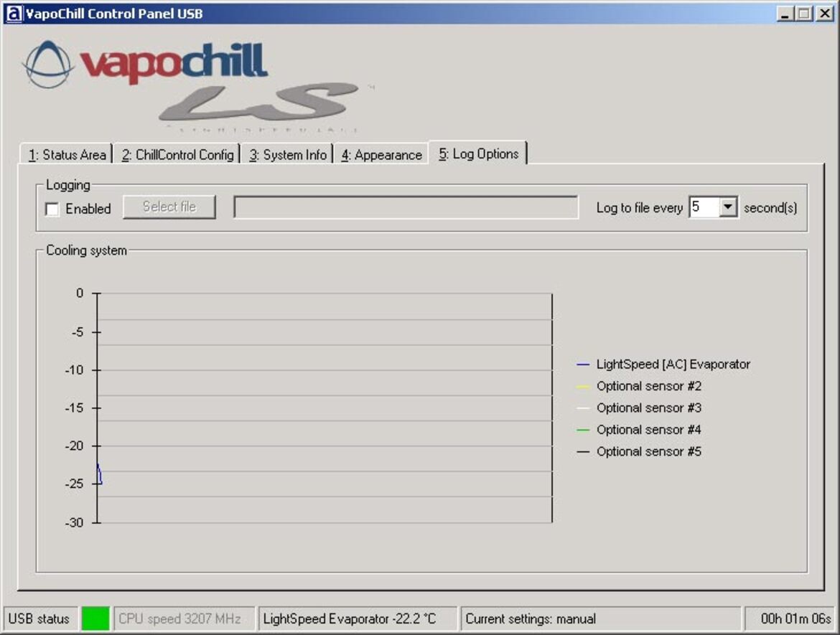Click the -25 axis label
Image resolution: width=840 pixels, height=635 pixels.
pos(75,484)
